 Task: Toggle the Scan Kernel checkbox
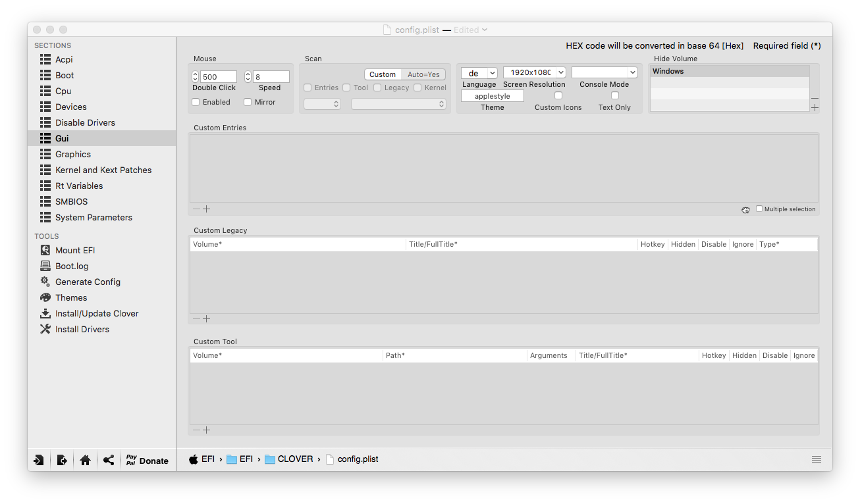[417, 88]
